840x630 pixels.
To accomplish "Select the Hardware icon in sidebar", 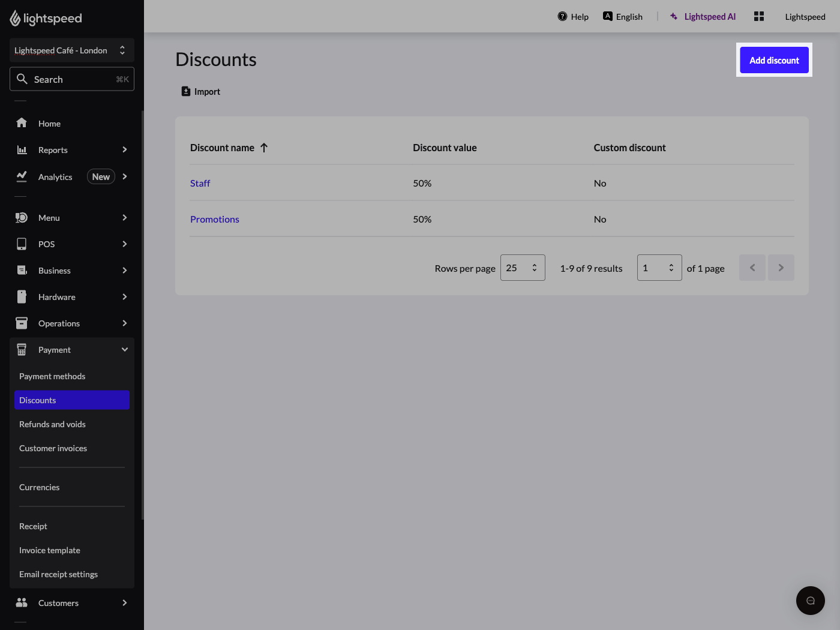I will [22, 296].
